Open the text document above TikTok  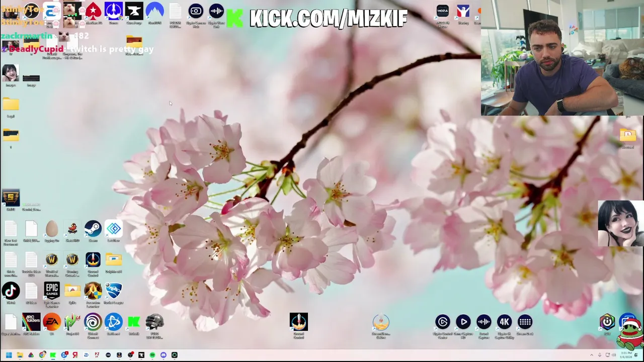tap(11, 259)
